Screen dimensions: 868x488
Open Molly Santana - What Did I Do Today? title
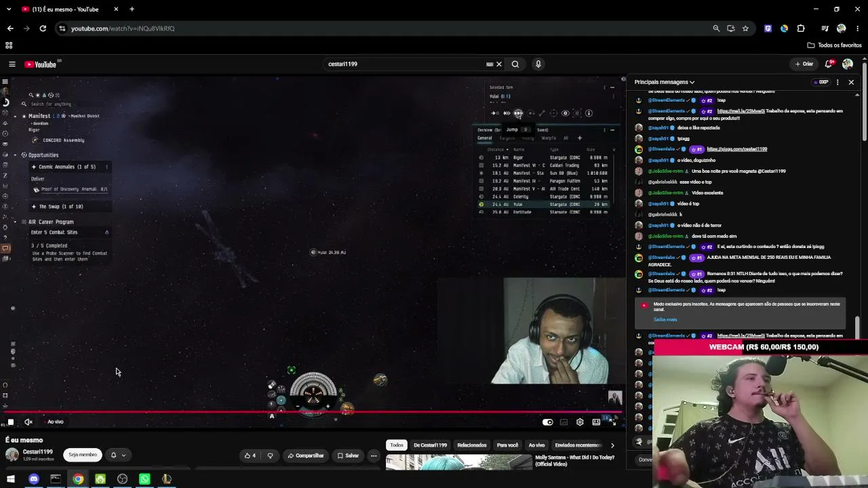574,461
